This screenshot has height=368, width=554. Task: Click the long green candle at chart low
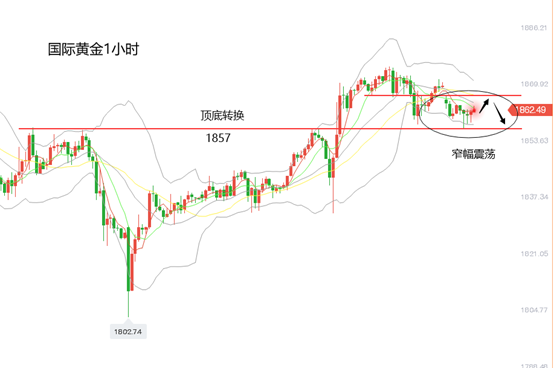coord(128,260)
